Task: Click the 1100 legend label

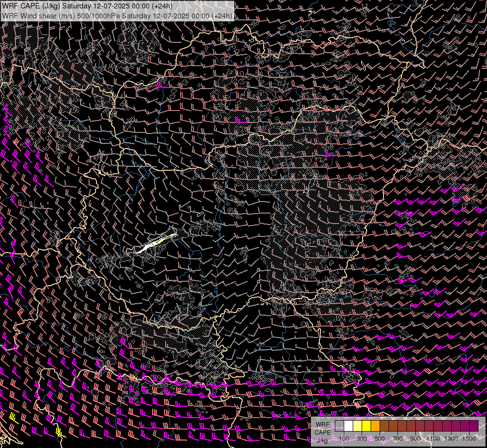Action: (433, 439)
